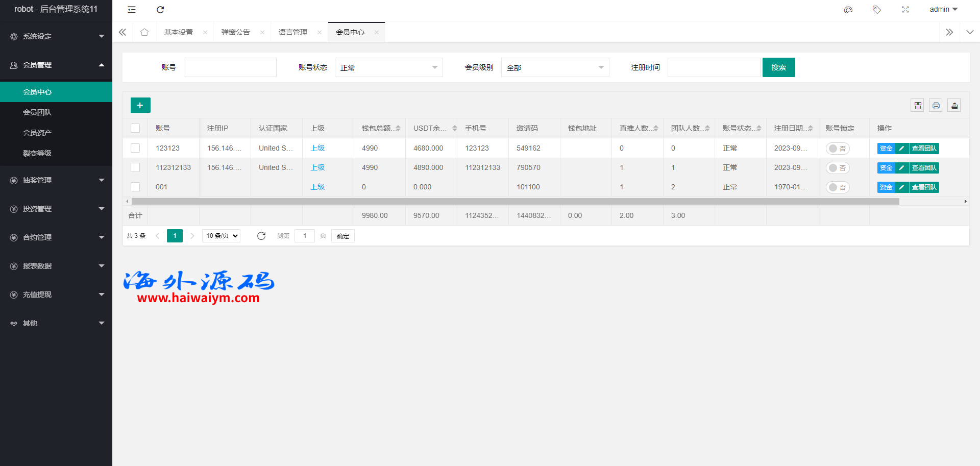Open 会员团队 in the sidebar
The height and width of the screenshot is (466, 980).
pyautogui.click(x=37, y=112)
